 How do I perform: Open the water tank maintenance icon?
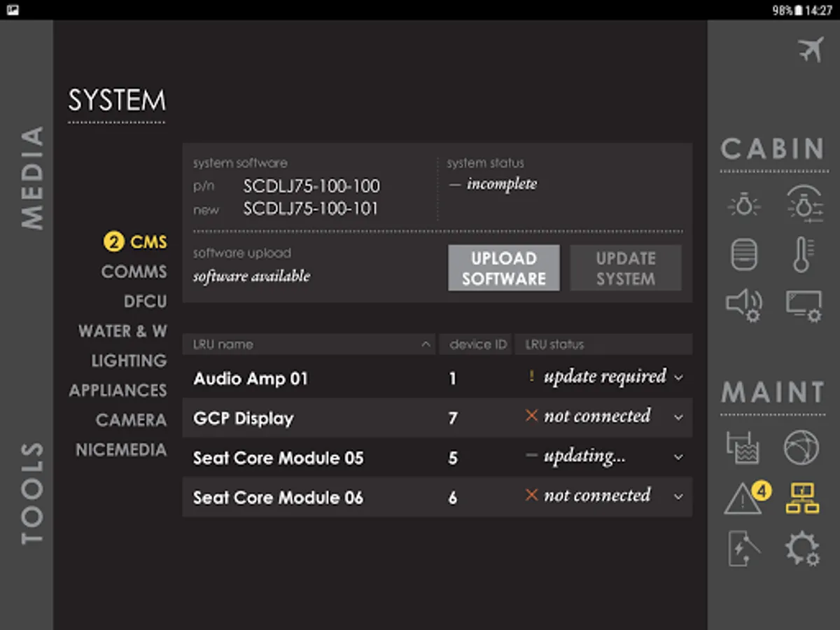coord(743,448)
